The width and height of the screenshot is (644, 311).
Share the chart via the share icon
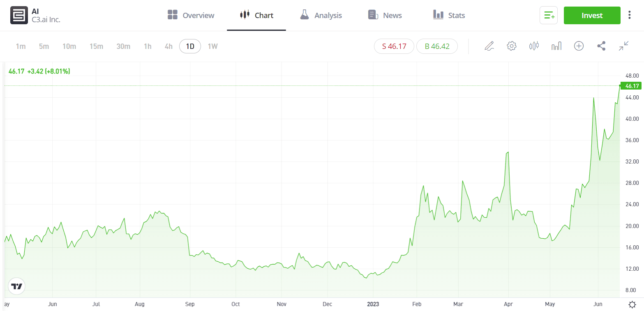[601, 46]
